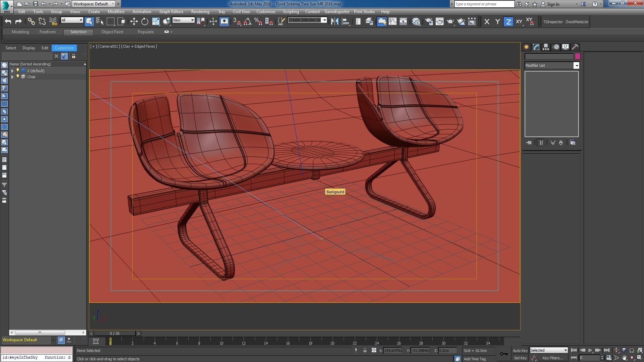Activate Select and Link tool
Image resolution: width=644 pixels, height=362 pixels.
coord(31,22)
